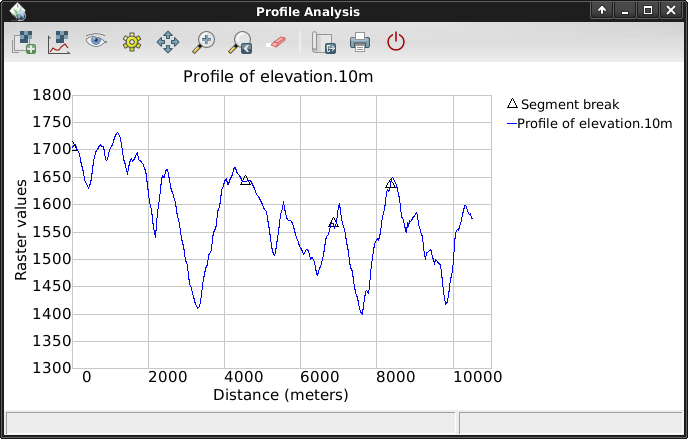The width and height of the screenshot is (688, 439).
Task: Open plot settings with the gear icon
Action: pos(132,42)
